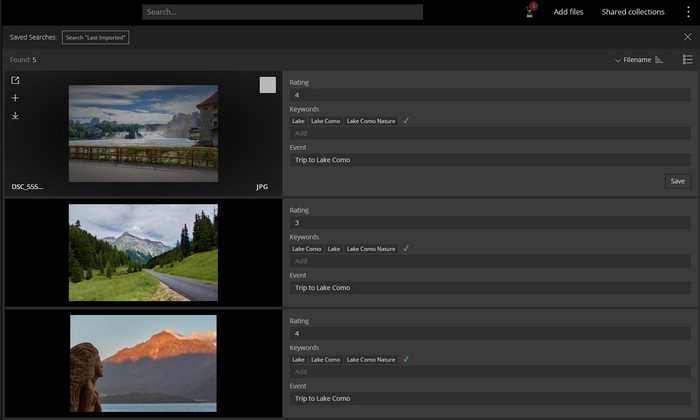Click the green checkmark in the second keywords row

406,248
